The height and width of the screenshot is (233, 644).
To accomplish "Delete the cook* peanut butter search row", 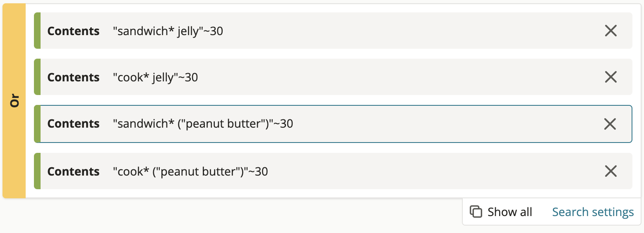I will tap(611, 171).
